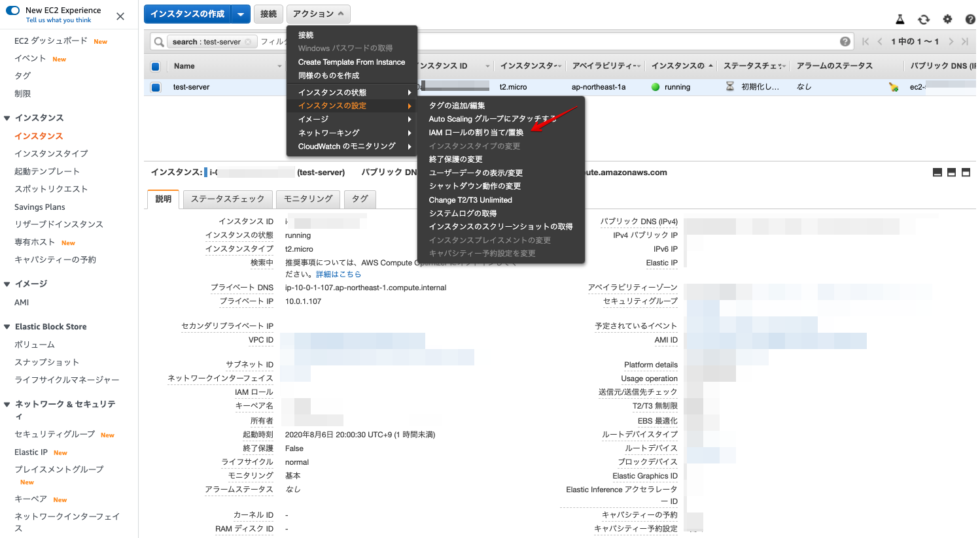Click the search magnifier icon
980x538 pixels.
coord(157,41)
